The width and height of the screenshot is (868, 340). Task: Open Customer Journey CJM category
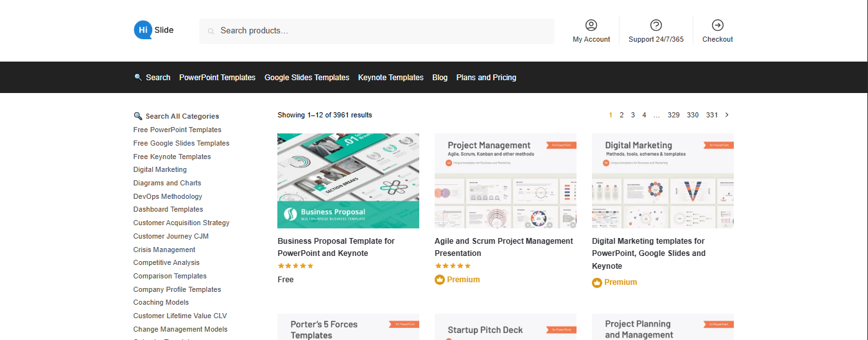pyautogui.click(x=171, y=236)
